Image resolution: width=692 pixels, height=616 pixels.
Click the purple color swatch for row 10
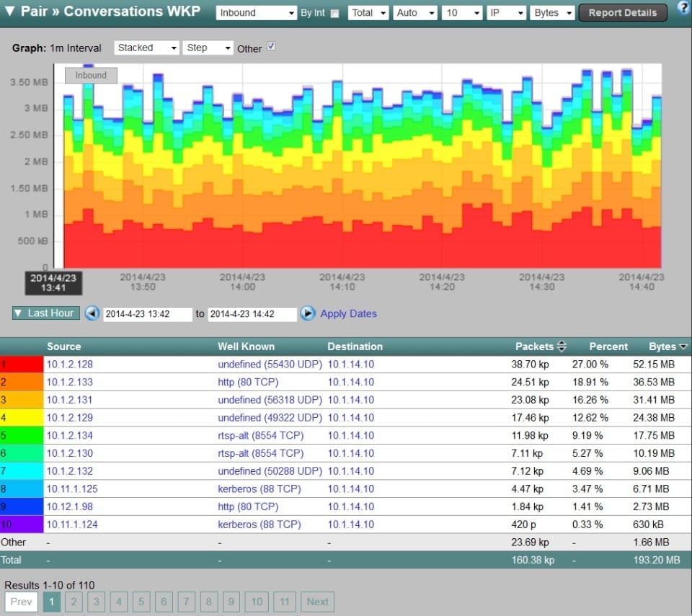click(22, 525)
